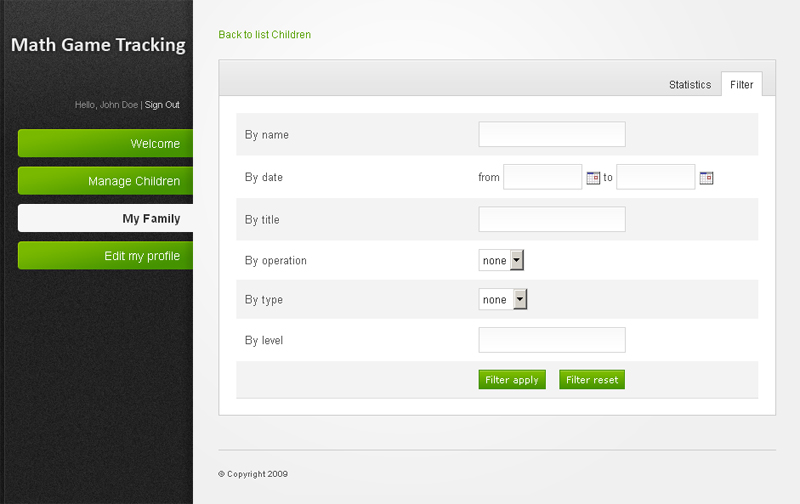
Task: Follow the Back to list Children link
Action: 264,35
